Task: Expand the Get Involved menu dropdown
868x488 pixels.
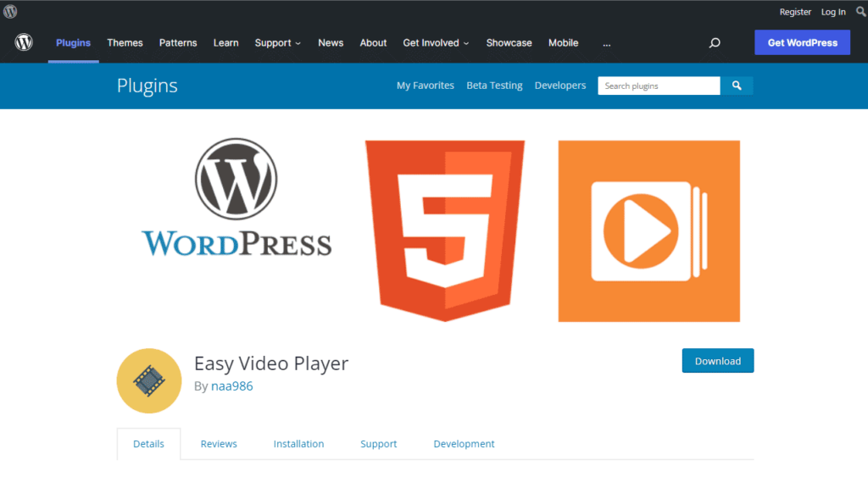Action: point(436,42)
